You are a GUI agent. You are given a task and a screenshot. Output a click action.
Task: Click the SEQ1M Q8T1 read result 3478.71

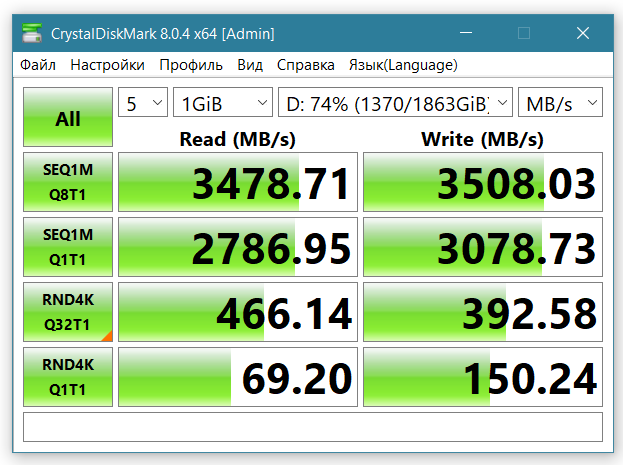point(238,182)
